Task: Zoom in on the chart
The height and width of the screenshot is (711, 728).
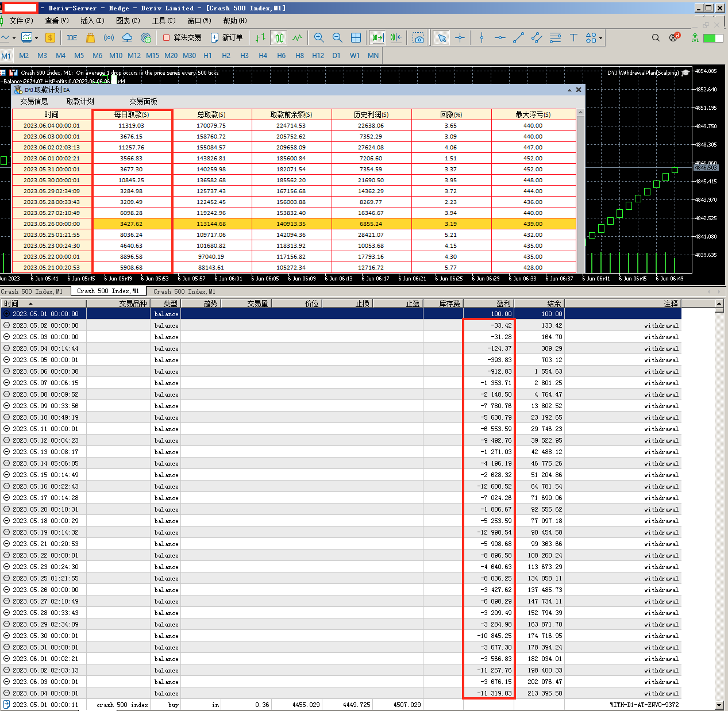Action: click(319, 38)
